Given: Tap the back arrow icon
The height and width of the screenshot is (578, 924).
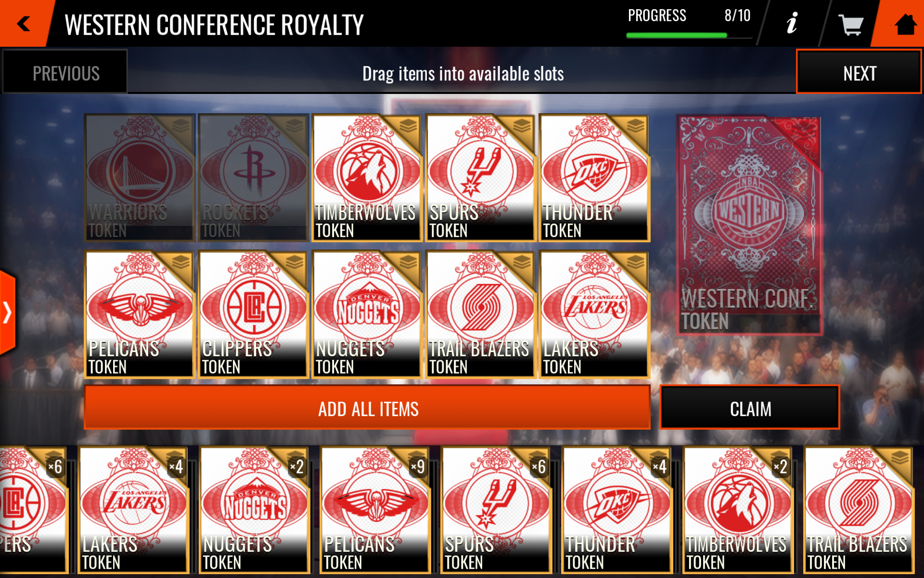Looking at the screenshot, I should [x=23, y=23].
